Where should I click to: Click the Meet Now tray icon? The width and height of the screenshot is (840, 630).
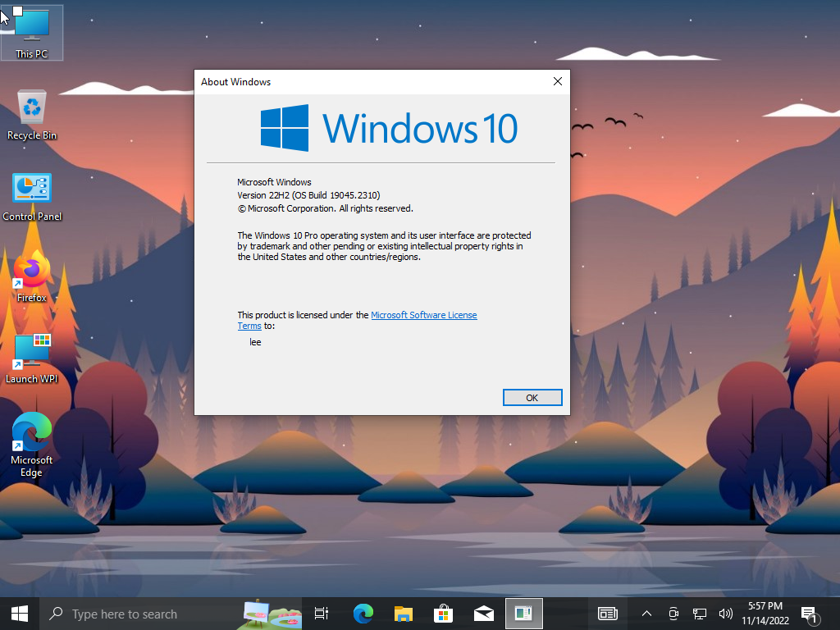click(673, 614)
